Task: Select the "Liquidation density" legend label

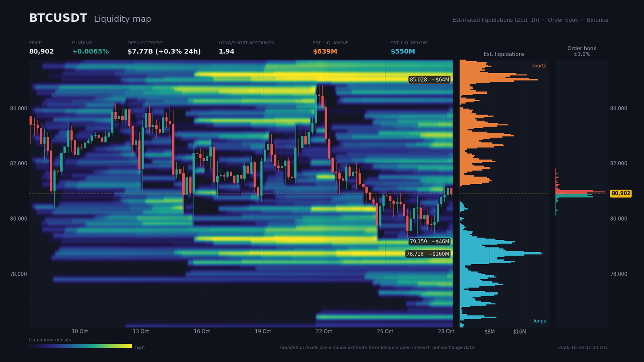Action: 50,340
